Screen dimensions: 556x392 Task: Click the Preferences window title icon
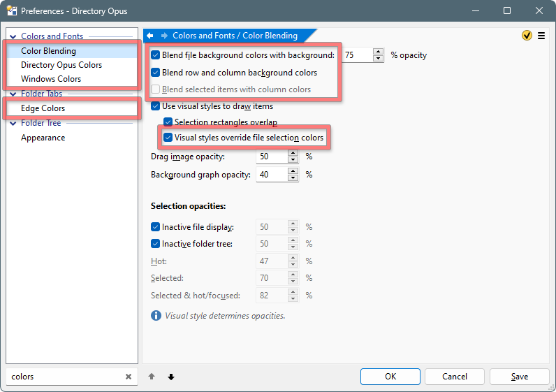click(12, 10)
